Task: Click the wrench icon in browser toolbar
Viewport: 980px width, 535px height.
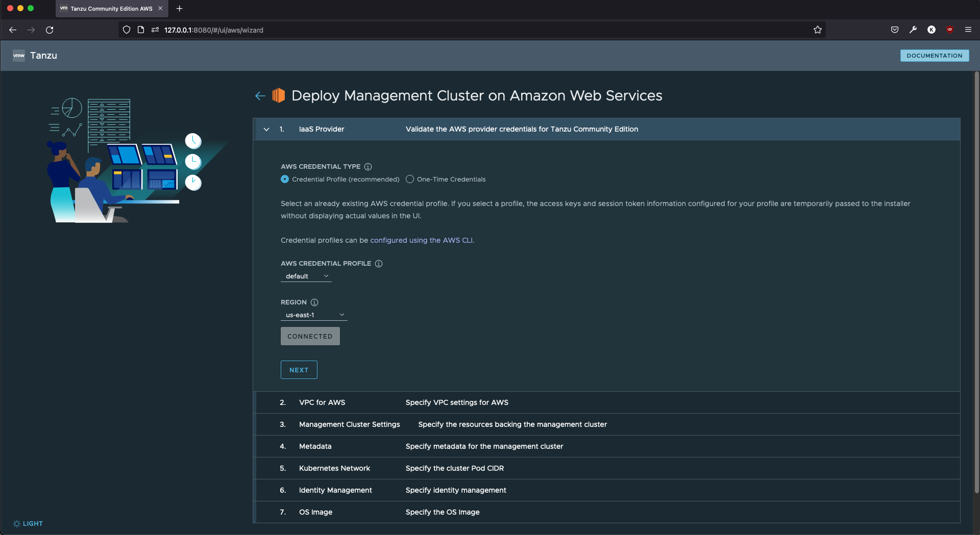Action: (913, 30)
